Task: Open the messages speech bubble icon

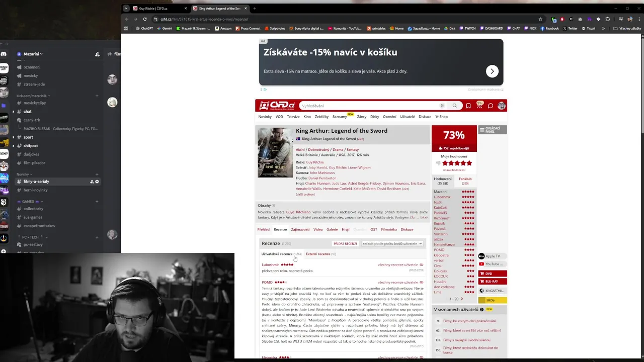Action: tap(491, 106)
